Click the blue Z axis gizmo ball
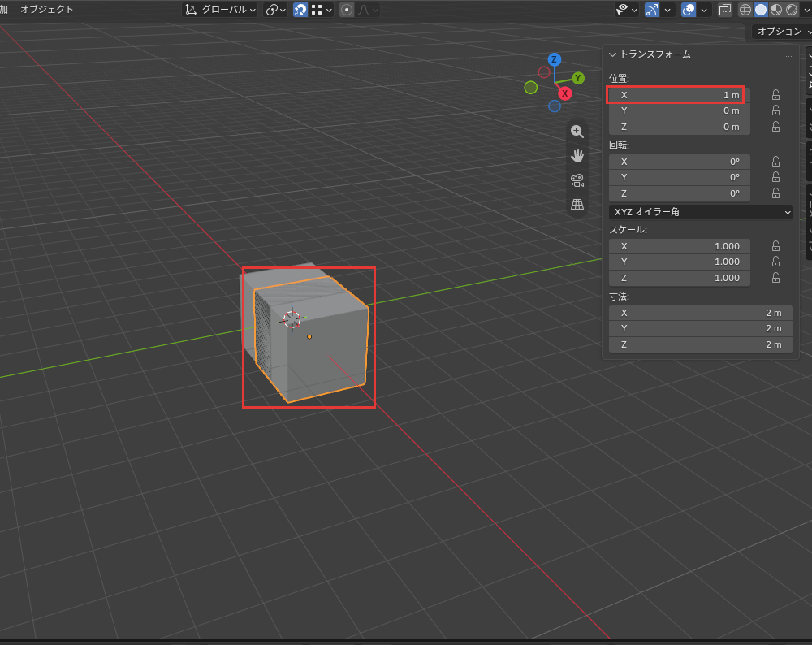Image resolution: width=812 pixels, height=645 pixels. 554,59
